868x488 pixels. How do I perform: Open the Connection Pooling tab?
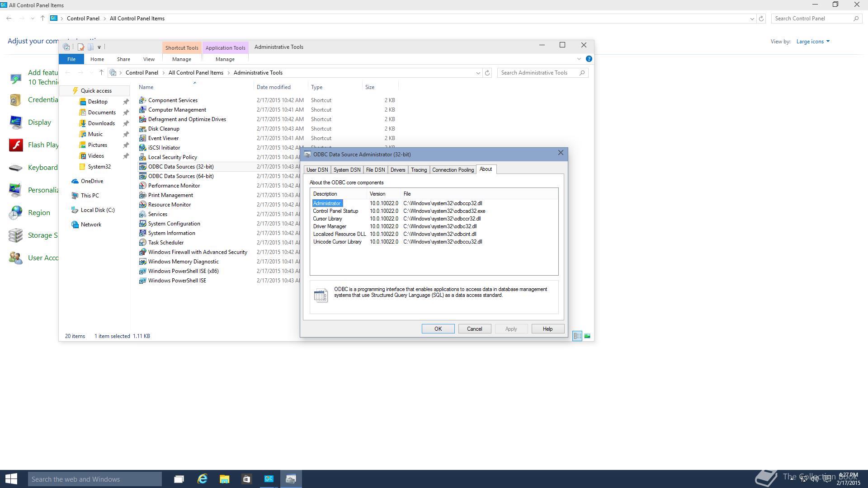[x=453, y=170]
